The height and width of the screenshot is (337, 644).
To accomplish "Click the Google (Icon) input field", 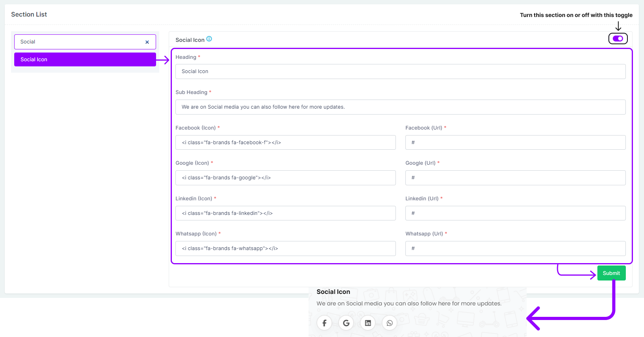I will click(285, 178).
